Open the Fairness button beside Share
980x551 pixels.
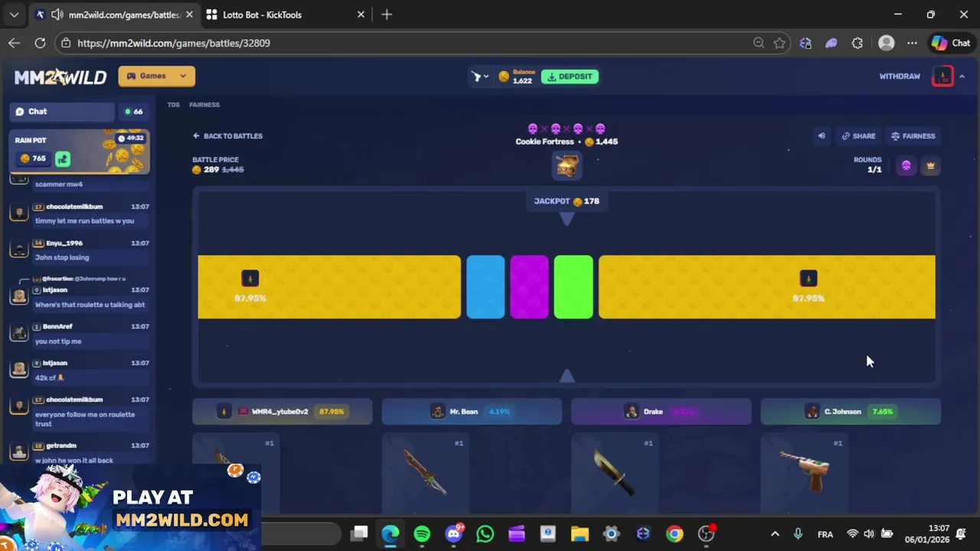click(x=913, y=136)
